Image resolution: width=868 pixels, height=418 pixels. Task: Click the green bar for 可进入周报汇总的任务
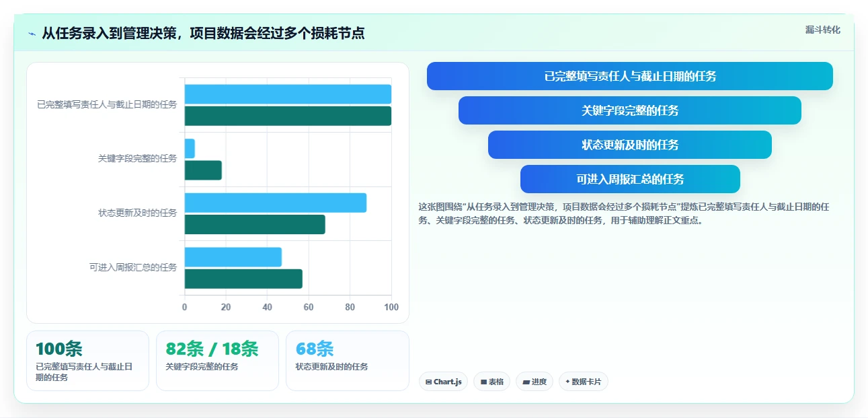point(243,279)
